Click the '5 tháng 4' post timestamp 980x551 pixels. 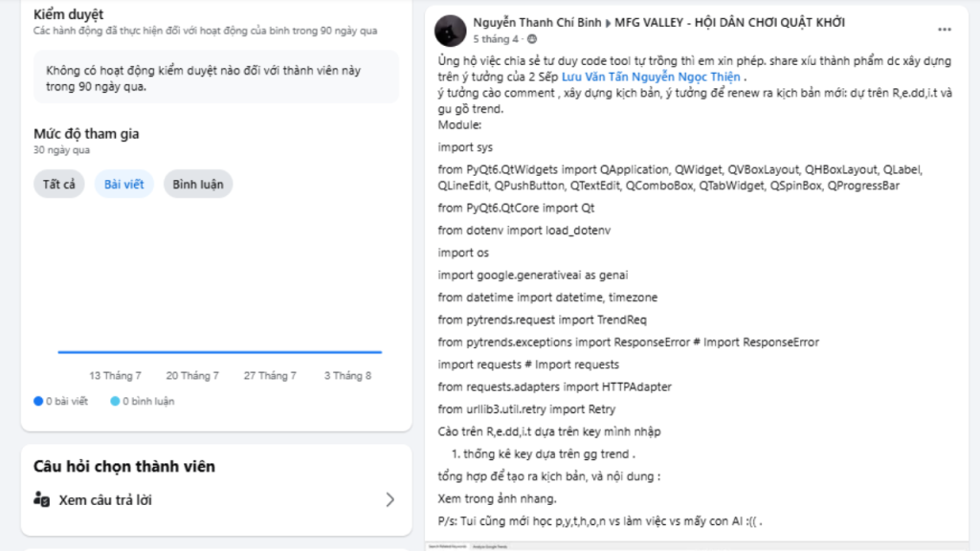click(x=496, y=40)
